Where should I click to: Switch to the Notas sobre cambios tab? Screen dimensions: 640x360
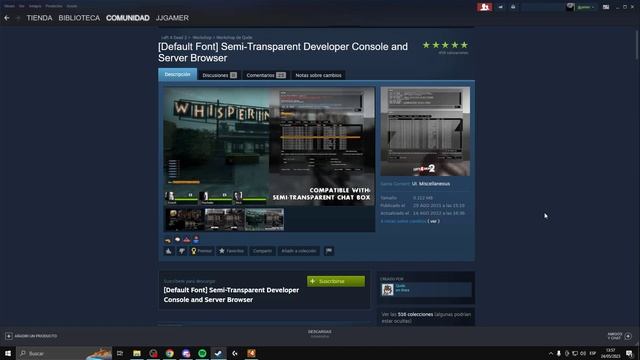coord(318,75)
